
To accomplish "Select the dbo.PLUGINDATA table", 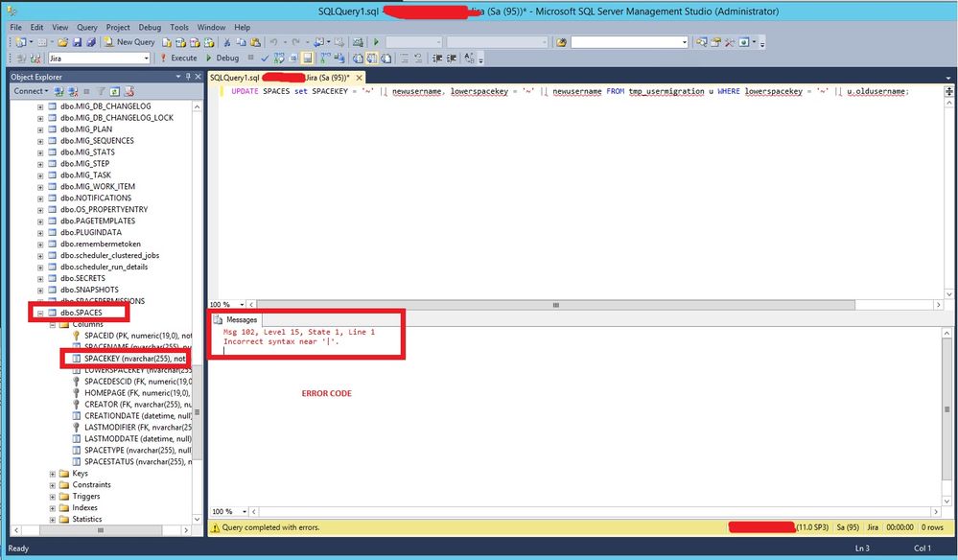I will tap(90, 233).
